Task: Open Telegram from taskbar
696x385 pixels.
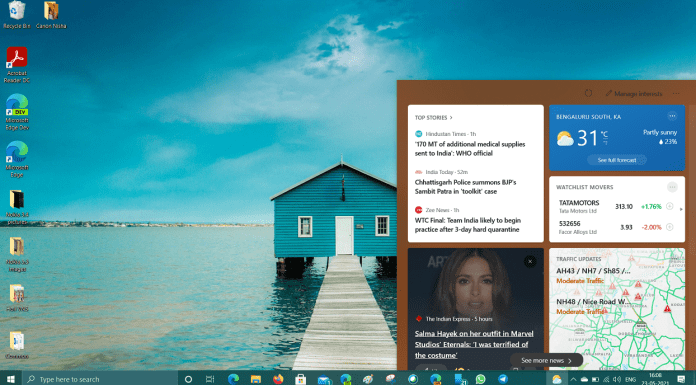Action: 503,379
